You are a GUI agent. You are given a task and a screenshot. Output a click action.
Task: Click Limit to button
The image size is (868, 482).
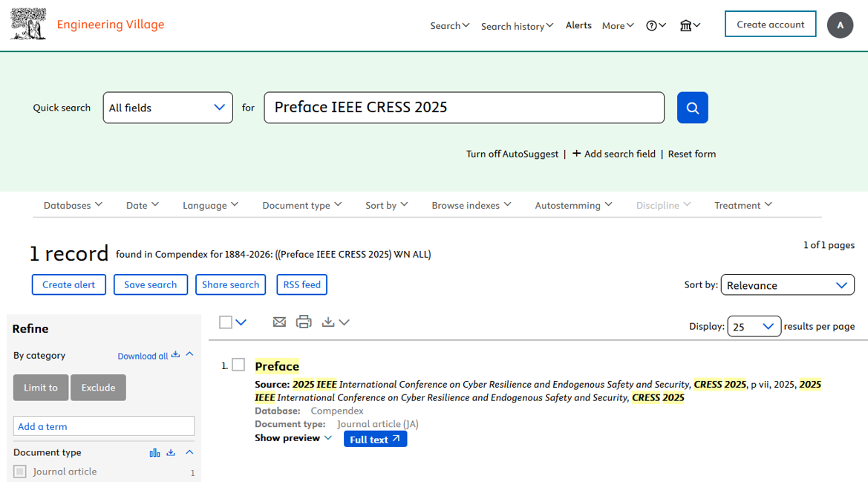click(x=41, y=388)
